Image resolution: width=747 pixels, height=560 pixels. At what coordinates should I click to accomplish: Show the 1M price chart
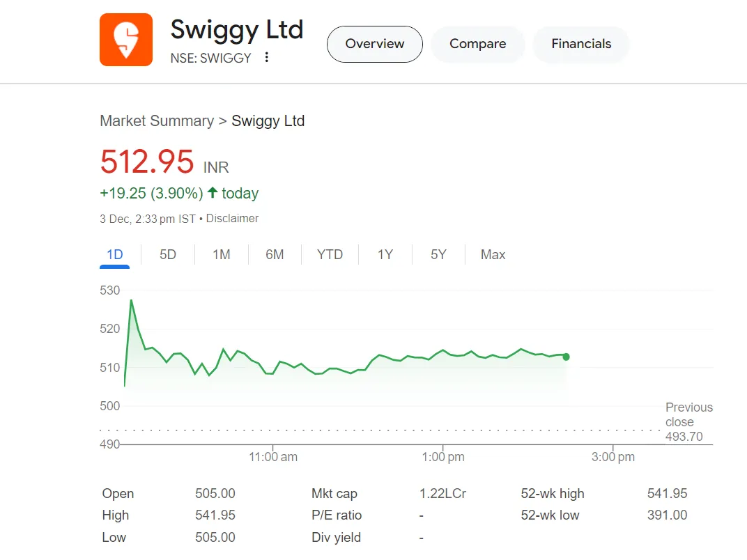(222, 255)
